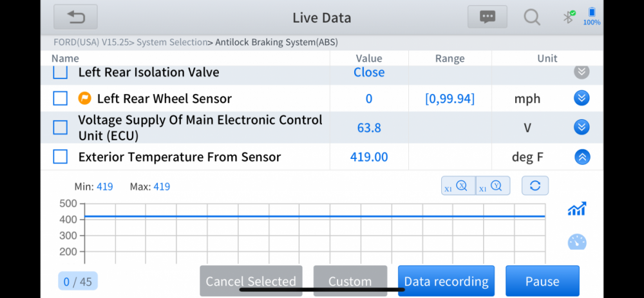Click the orange flag on Left Rear Wheel Sensor
The height and width of the screenshot is (298, 644).
(84, 98)
